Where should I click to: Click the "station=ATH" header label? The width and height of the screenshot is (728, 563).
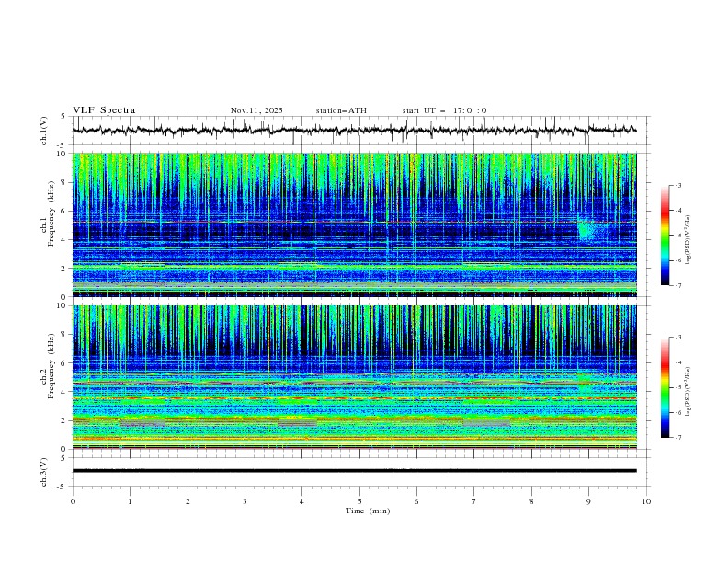coord(341,110)
